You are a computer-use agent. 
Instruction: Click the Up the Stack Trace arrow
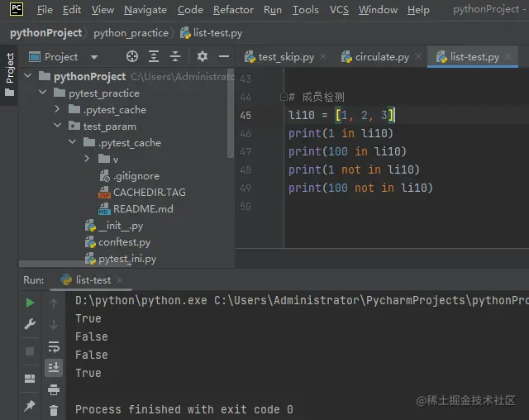pos(53,303)
